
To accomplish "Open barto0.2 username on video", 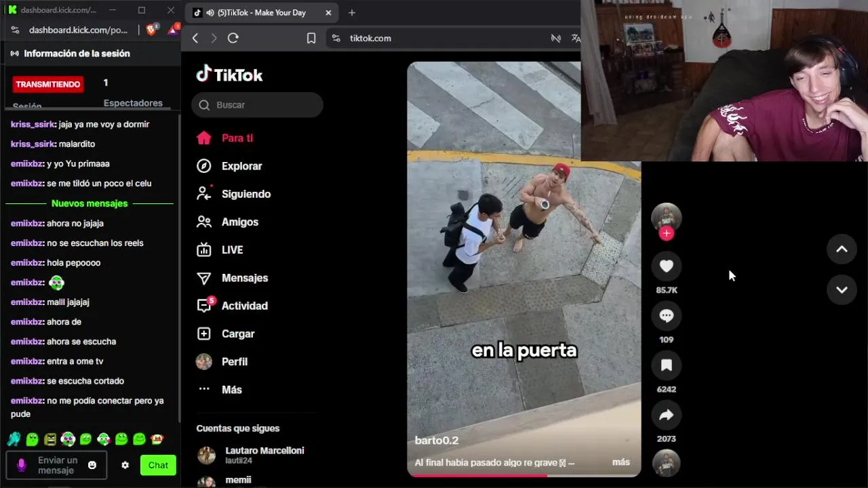I will point(437,441).
